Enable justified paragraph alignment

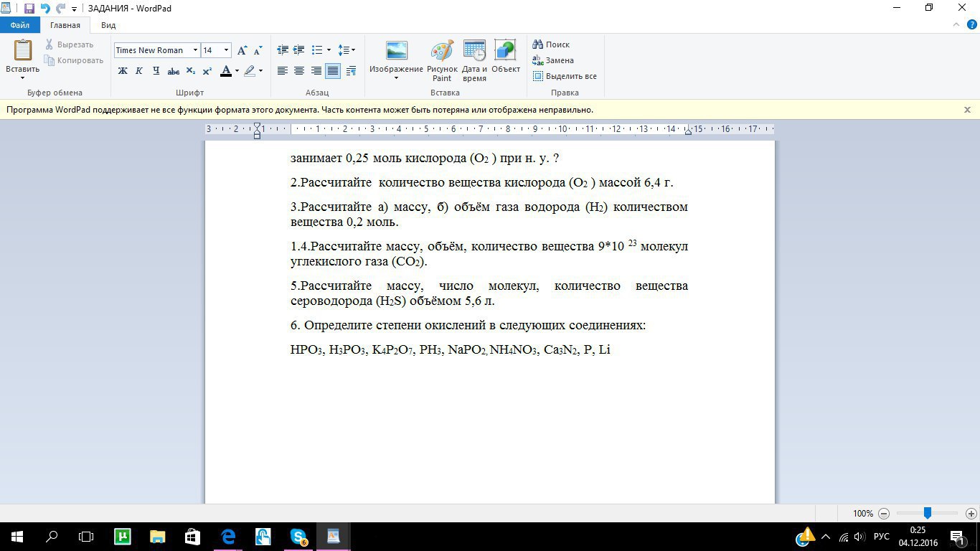tap(333, 71)
